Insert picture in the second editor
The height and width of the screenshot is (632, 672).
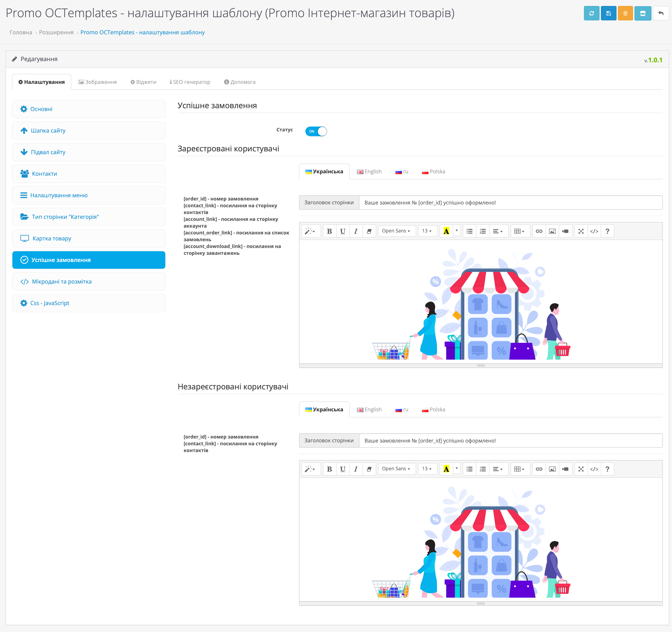pos(552,469)
